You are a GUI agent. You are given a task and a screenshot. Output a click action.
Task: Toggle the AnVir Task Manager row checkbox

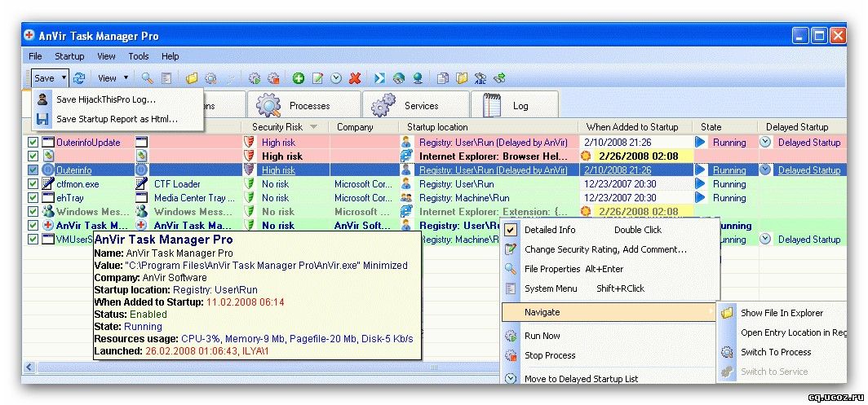[33, 225]
